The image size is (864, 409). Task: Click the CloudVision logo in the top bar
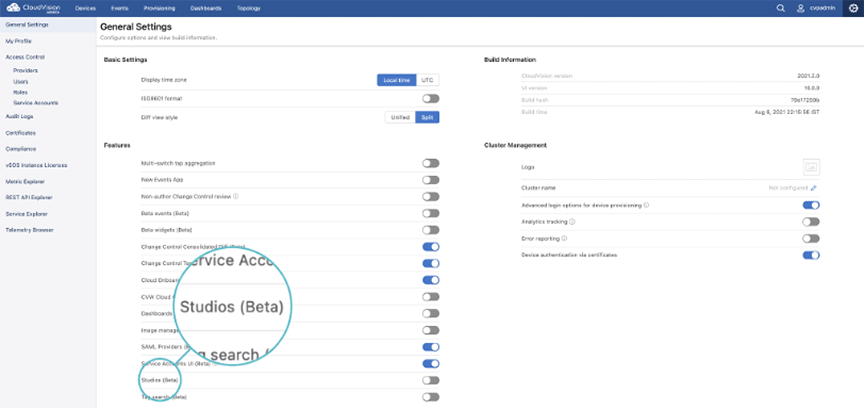click(x=33, y=8)
